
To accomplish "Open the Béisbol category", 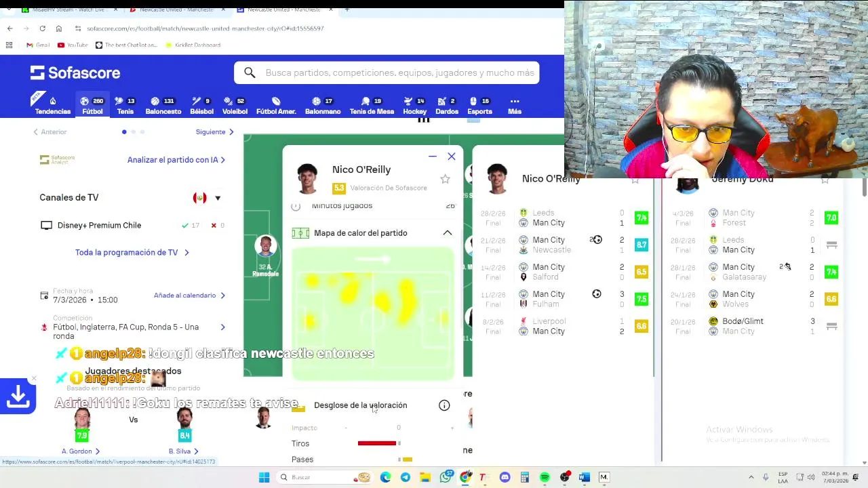I will click(201, 105).
